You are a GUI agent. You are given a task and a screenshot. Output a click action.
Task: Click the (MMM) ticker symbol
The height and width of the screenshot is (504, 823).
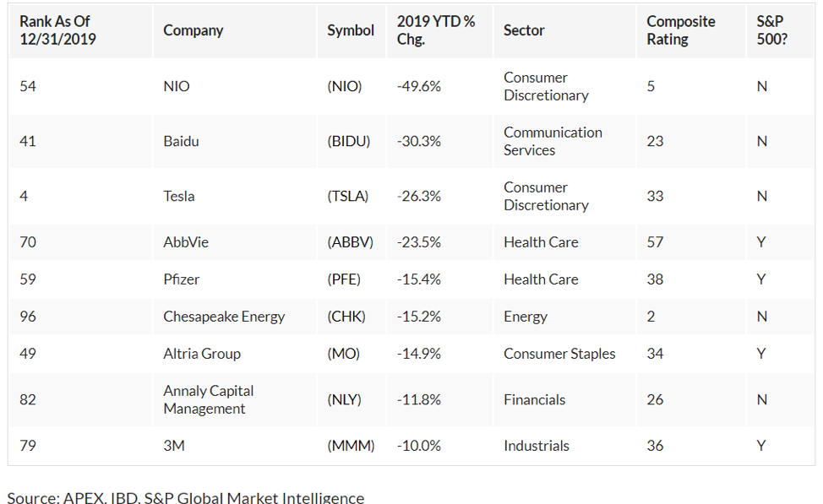click(x=351, y=446)
